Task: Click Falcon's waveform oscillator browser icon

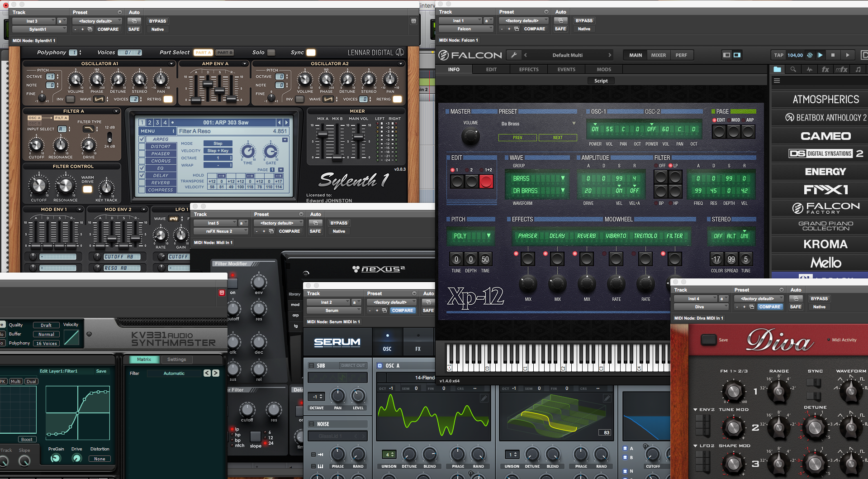Action: (x=809, y=69)
